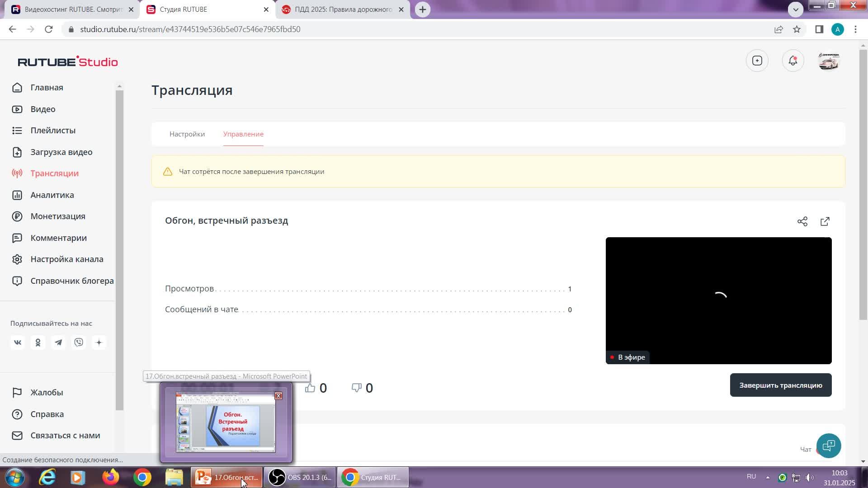Click the live stream preview player
The width and height of the screenshot is (868, 488).
tap(719, 300)
